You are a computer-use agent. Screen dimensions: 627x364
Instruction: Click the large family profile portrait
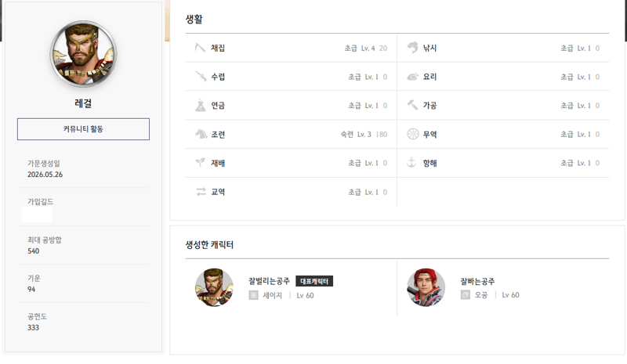[83, 54]
